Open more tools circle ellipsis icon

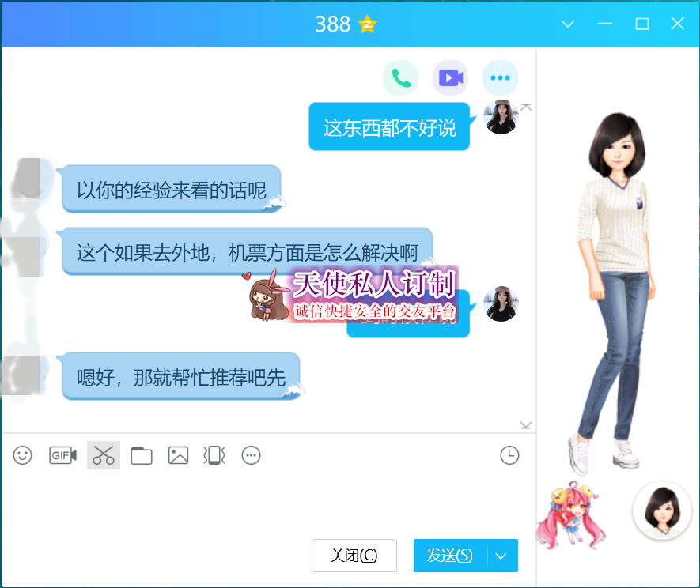click(251, 455)
